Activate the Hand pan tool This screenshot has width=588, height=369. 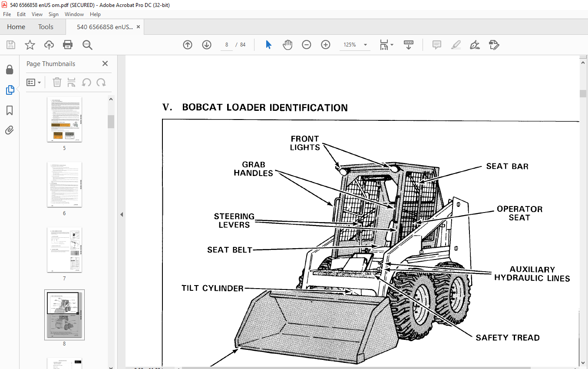point(287,45)
